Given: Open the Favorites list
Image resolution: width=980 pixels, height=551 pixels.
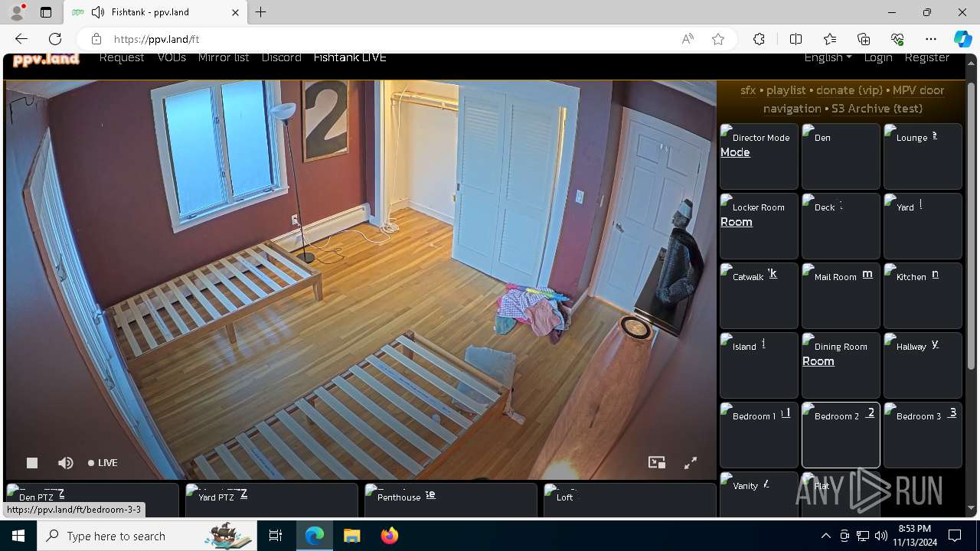Looking at the screenshot, I should 830,39.
